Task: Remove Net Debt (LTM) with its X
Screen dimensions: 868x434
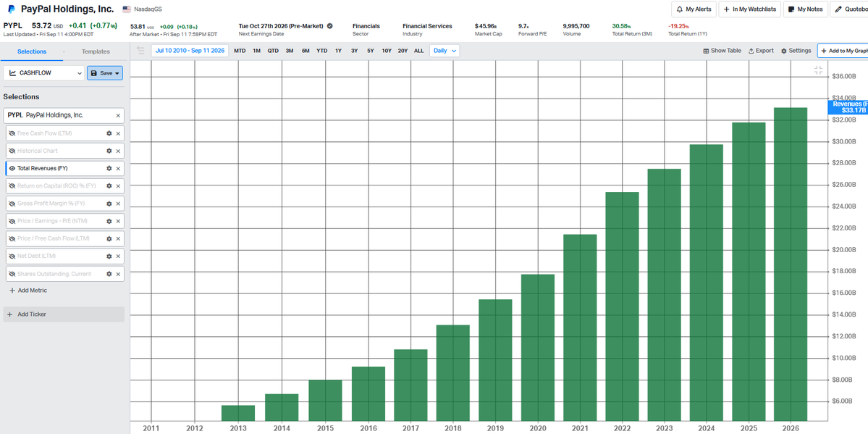Action: (118, 256)
